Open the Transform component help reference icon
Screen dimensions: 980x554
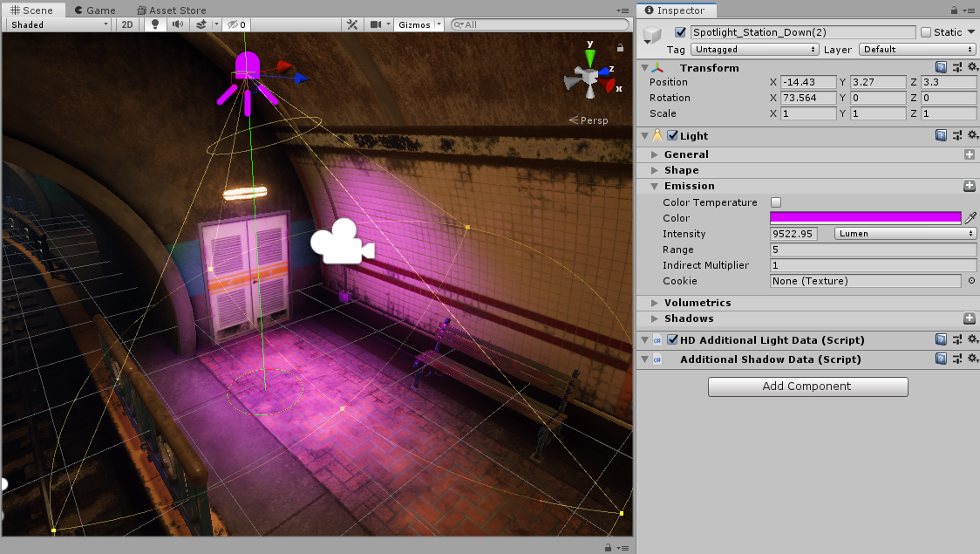(x=942, y=66)
